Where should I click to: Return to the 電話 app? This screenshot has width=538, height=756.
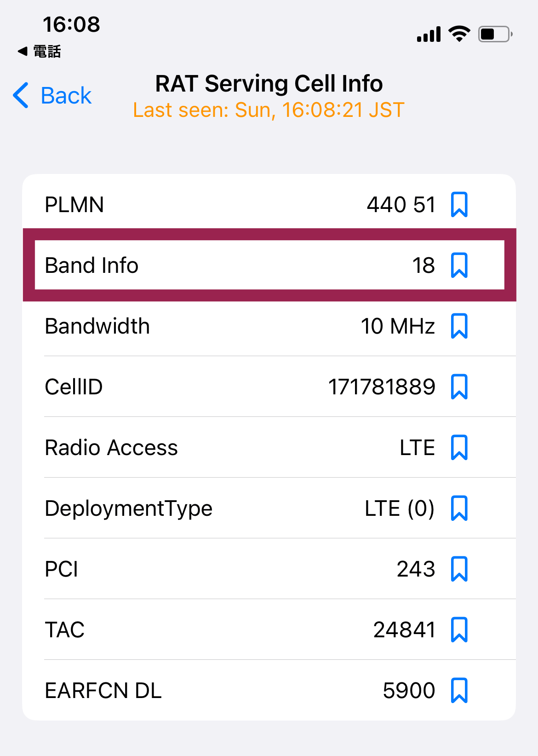click(x=40, y=52)
